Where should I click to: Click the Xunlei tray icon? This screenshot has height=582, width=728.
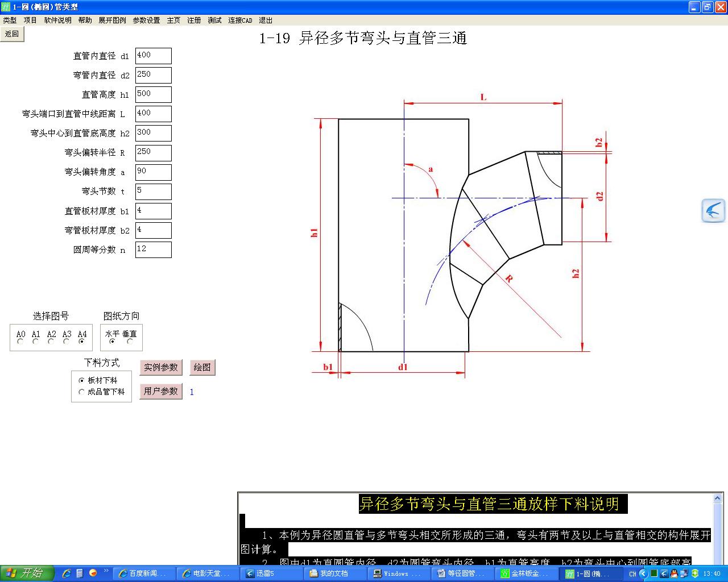(x=664, y=573)
